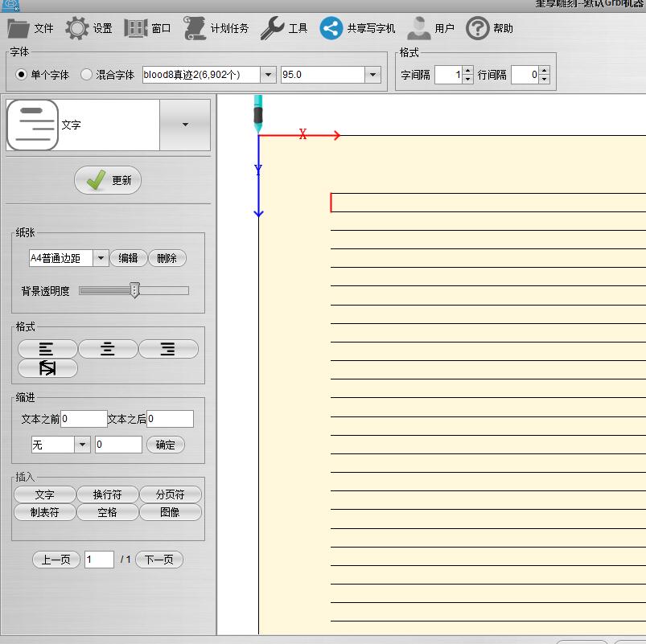Click the 删除 paper button
The width and height of the screenshot is (646, 644).
(x=167, y=258)
